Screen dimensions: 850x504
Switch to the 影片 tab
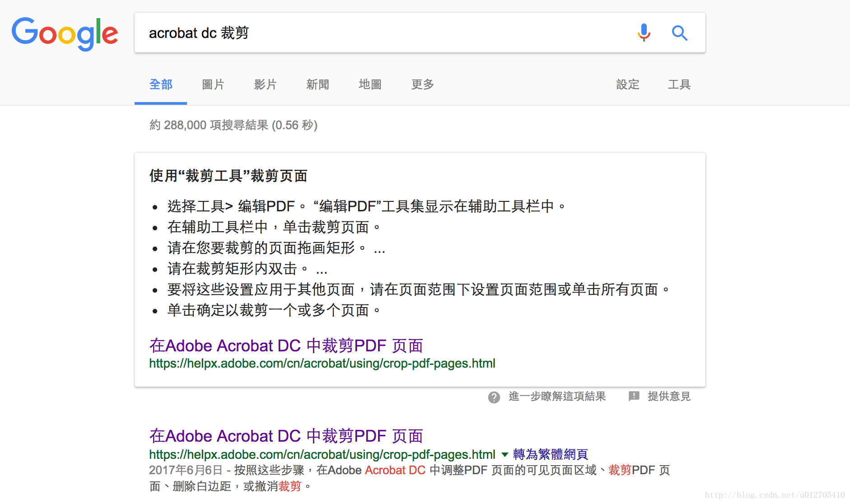pyautogui.click(x=266, y=84)
